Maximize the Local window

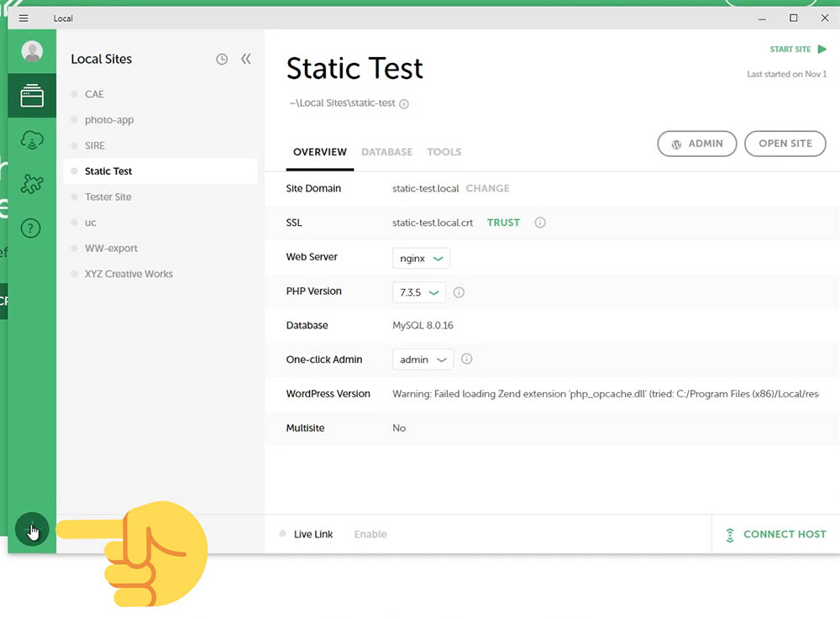(794, 18)
